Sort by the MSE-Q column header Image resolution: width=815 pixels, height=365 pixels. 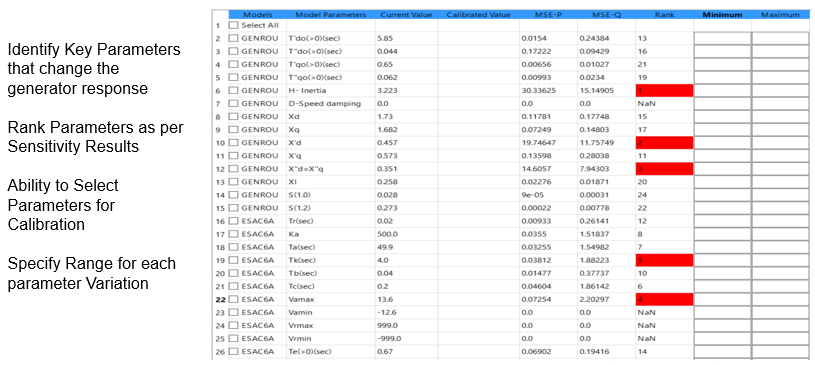click(x=606, y=15)
